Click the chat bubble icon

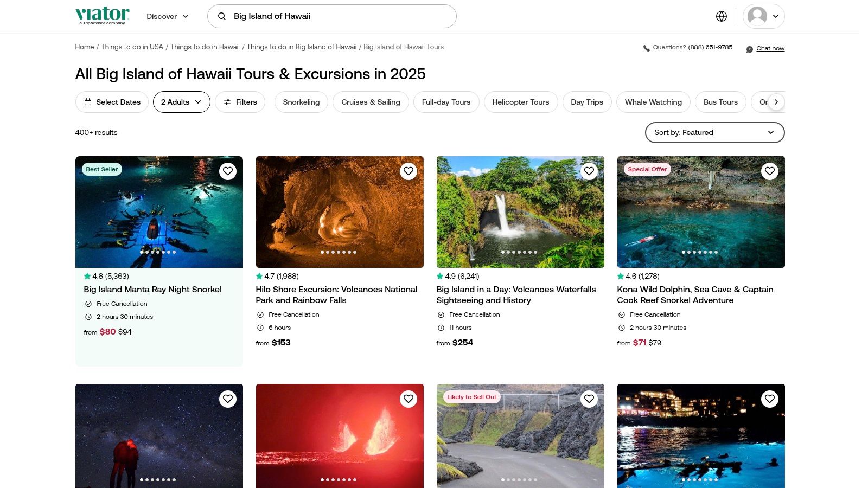[750, 49]
